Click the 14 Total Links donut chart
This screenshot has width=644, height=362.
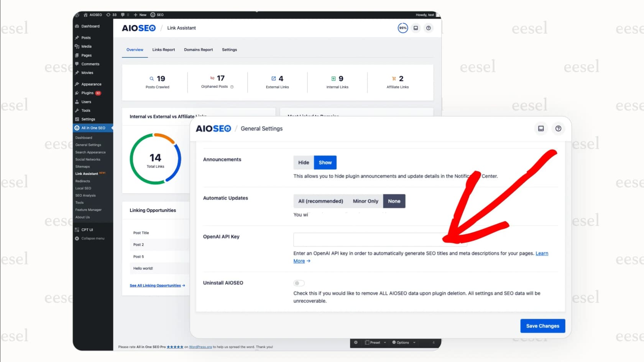[155, 159]
